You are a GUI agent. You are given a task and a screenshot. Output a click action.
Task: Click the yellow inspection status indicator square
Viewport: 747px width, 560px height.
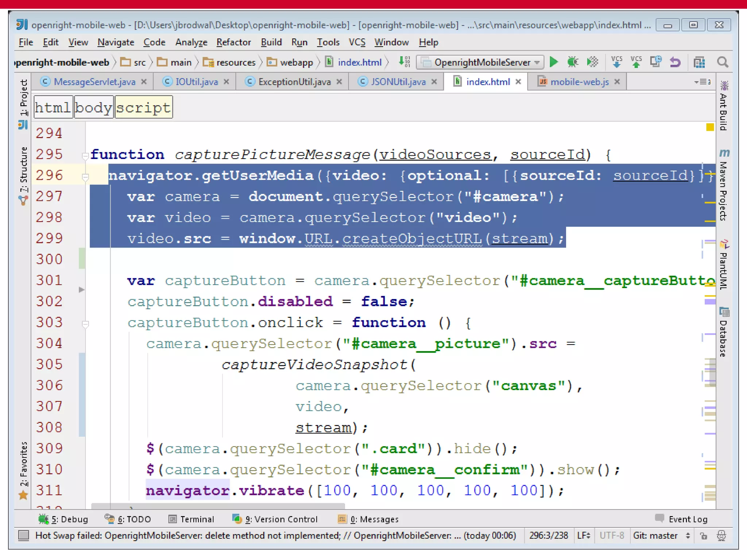(x=710, y=127)
